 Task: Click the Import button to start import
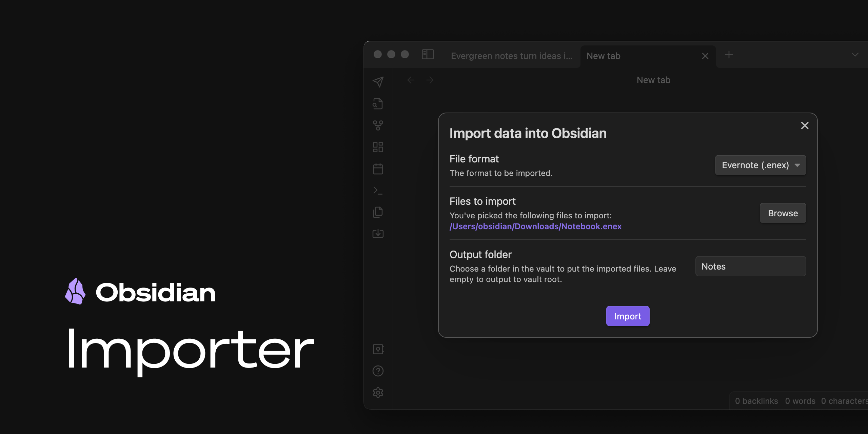pyautogui.click(x=628, y=316)
